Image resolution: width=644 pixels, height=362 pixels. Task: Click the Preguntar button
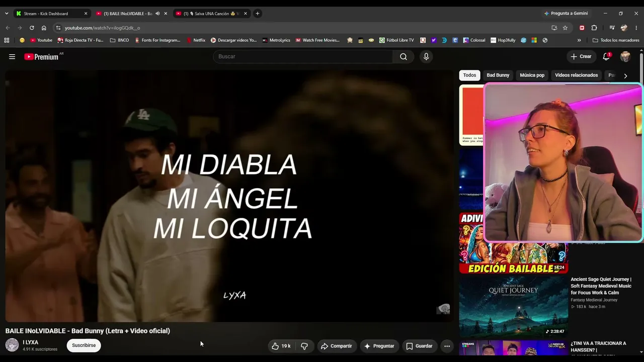(379, 346)
